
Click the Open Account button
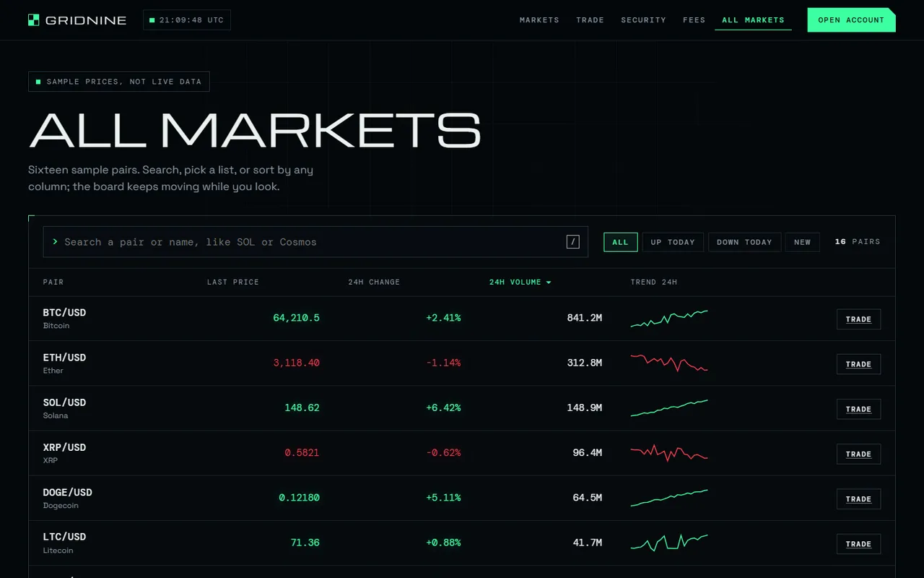[x=851, y=20]
